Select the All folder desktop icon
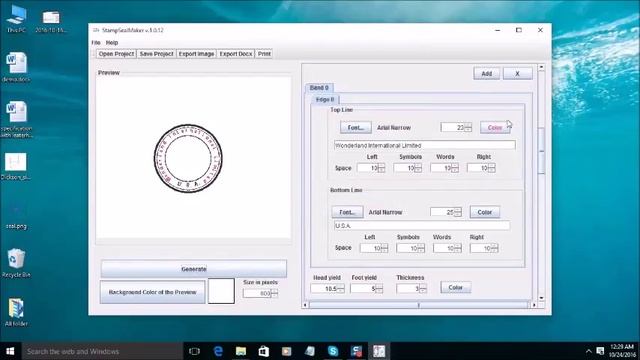Image resolution: width=640 pixels, height=360 pixels. click(16, 312)
